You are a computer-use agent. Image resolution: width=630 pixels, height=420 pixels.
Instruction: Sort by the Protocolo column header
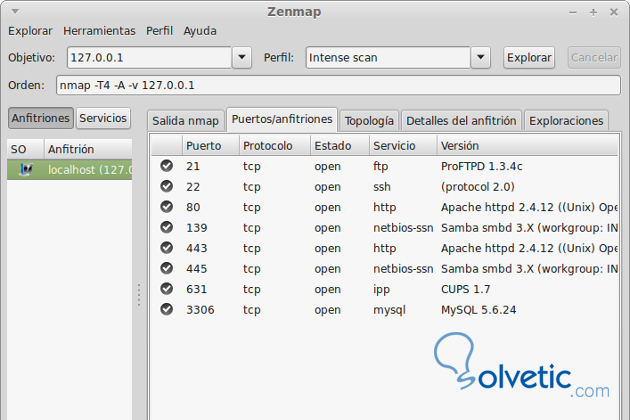tap(275, 145)
